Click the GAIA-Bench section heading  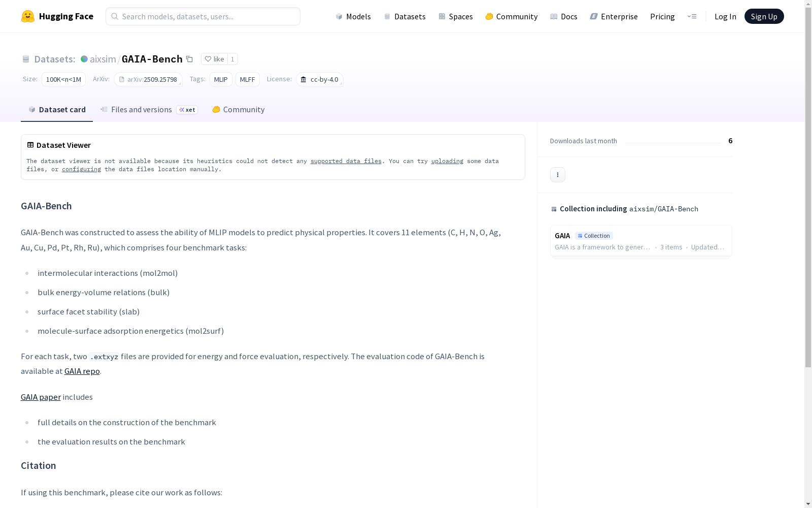click(46, 206)
